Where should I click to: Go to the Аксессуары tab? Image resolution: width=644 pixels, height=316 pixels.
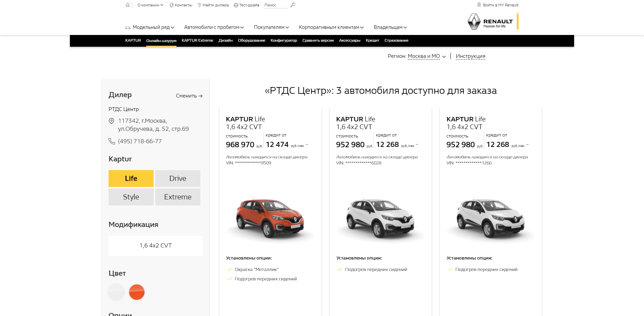click(350, 40)
